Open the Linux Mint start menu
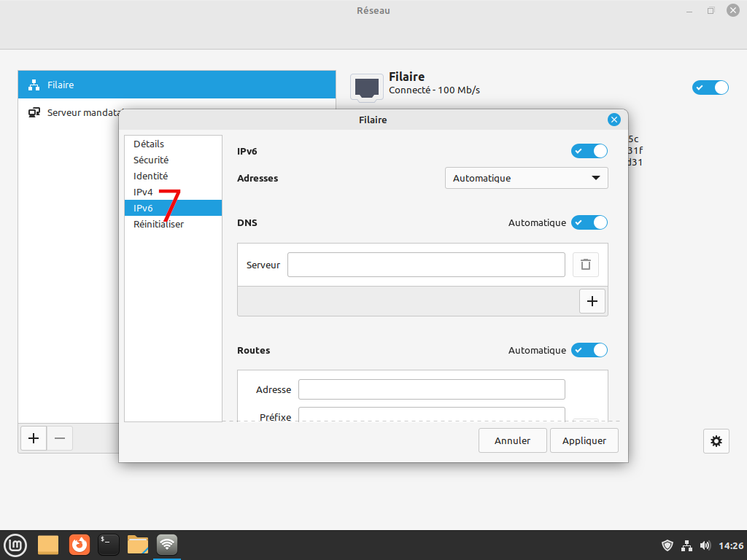Image resolution: width=747 pixels, height=560 pixels. (15, 544)
